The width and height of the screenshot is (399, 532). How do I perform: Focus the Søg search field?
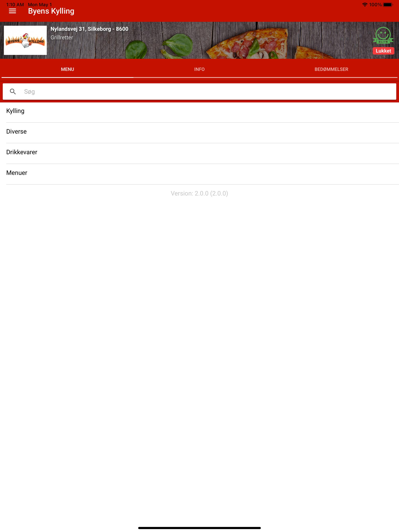point(199,91)
